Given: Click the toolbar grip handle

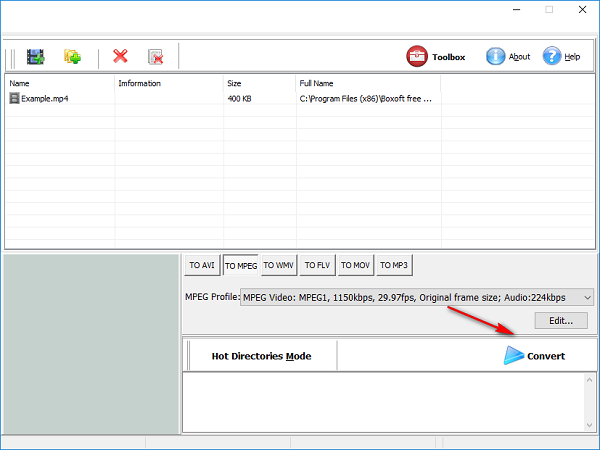Looking at the screenshot, I should 13,57.
